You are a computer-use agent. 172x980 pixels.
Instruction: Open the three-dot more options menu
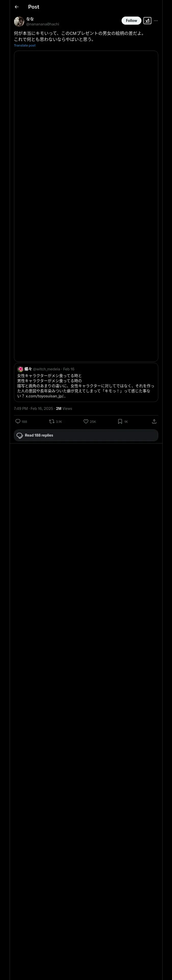click(x=156, y=21)
